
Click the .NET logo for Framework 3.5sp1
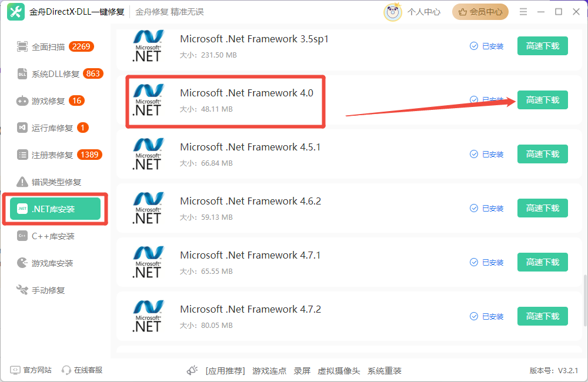148,46
